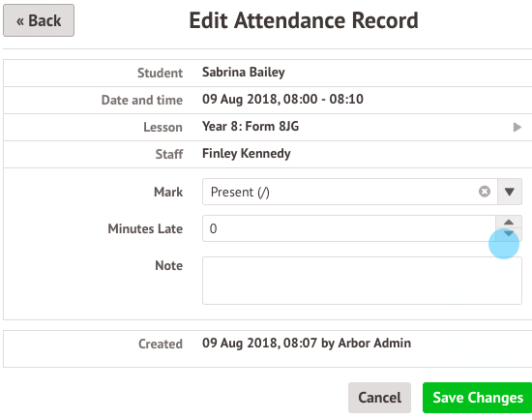Click the Created by Arbor Admin entry
The height and width of the screenshot is (420, 532).
[307, 344]
